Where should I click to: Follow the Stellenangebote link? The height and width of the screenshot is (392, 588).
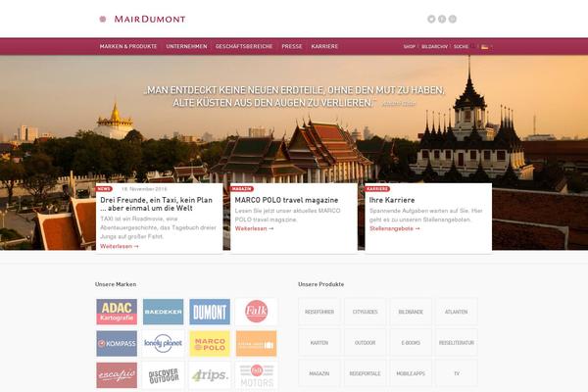click(x=395, y=228)
